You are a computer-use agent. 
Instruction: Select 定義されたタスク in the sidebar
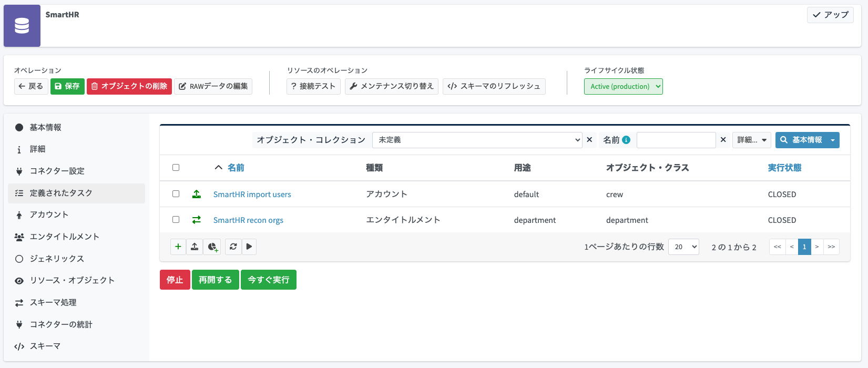(77, 193)
